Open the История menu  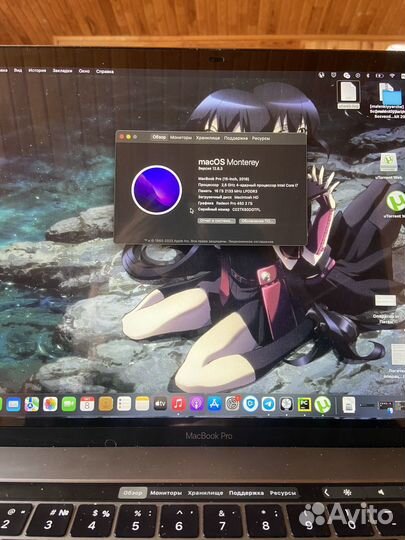click(x=37, y=71)
